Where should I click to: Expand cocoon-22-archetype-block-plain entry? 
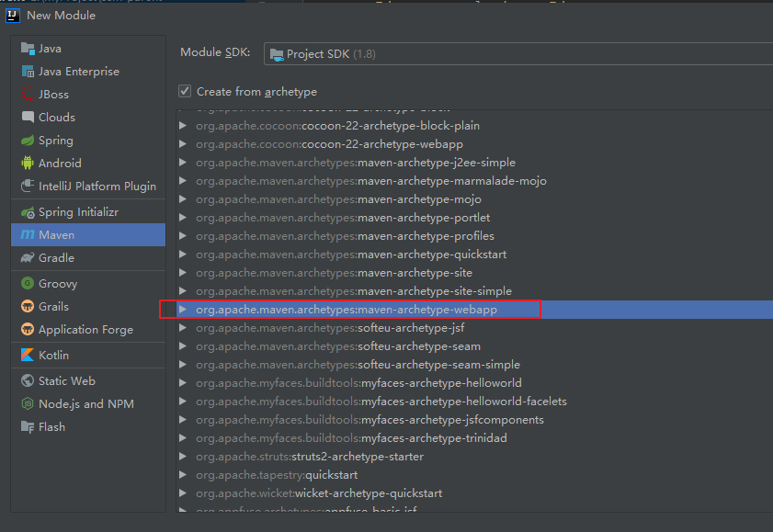183,126
